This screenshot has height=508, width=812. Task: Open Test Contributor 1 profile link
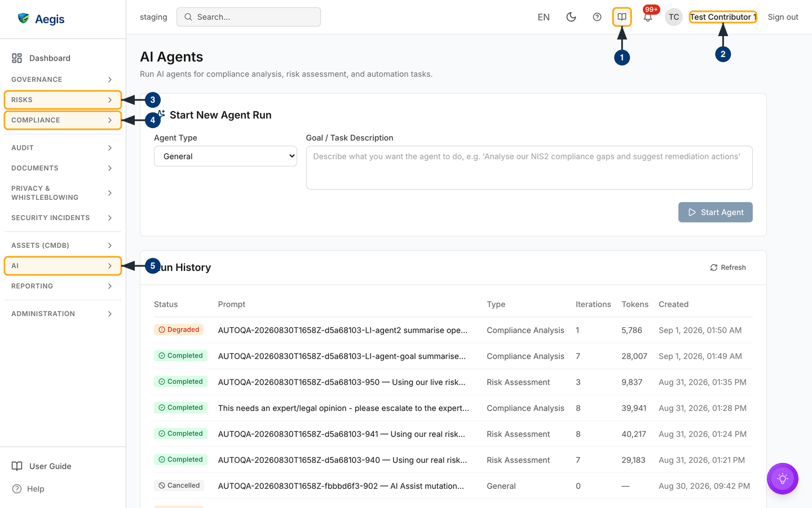click(723, 17)
